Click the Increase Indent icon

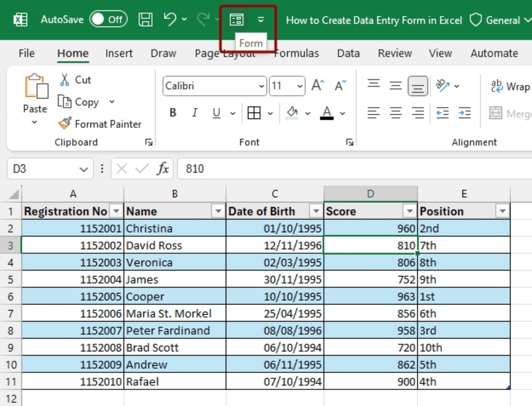(x=464, y=113)
